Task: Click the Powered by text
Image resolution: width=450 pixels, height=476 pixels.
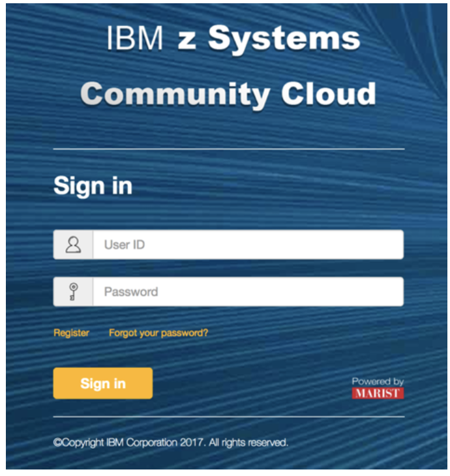Action: (378, 381)
